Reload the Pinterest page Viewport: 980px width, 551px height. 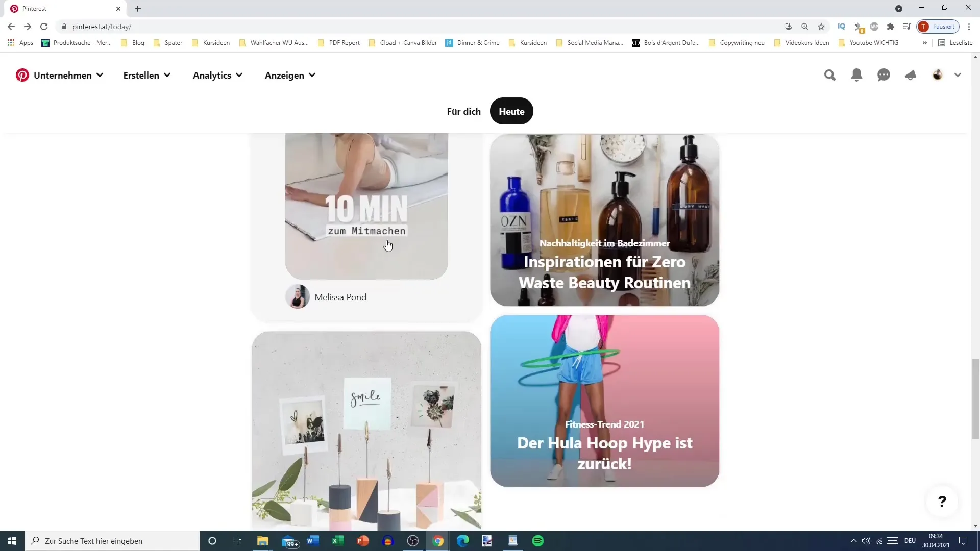pyautogui.click(x=44, y=27)
